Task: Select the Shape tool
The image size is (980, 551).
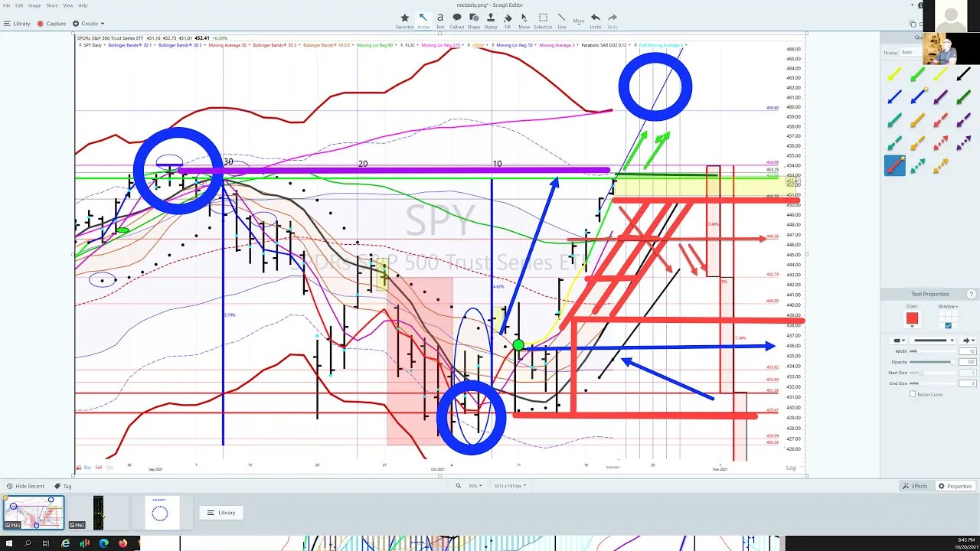Action: click(474, 20)
